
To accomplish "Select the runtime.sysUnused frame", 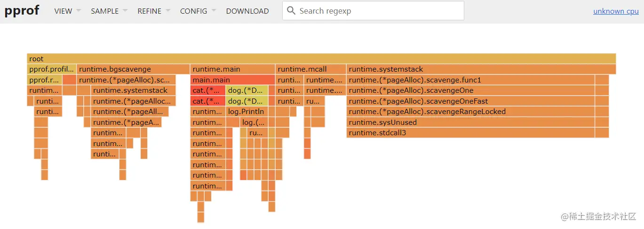I will click(x=470, y=123).
